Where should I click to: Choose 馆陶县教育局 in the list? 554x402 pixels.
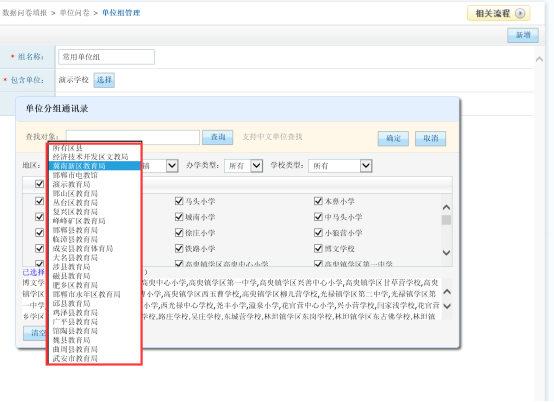[75, 331]
